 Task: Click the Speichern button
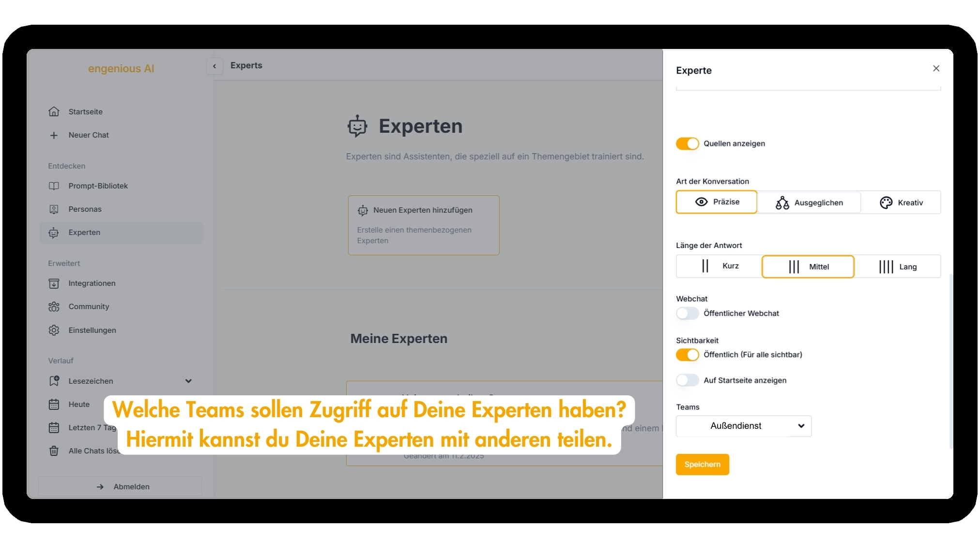(x=702, y=465)
